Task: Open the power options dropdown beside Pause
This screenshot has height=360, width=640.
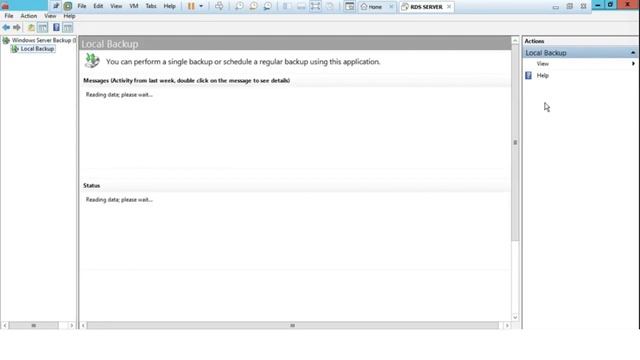Action: (x=201, y=6)
